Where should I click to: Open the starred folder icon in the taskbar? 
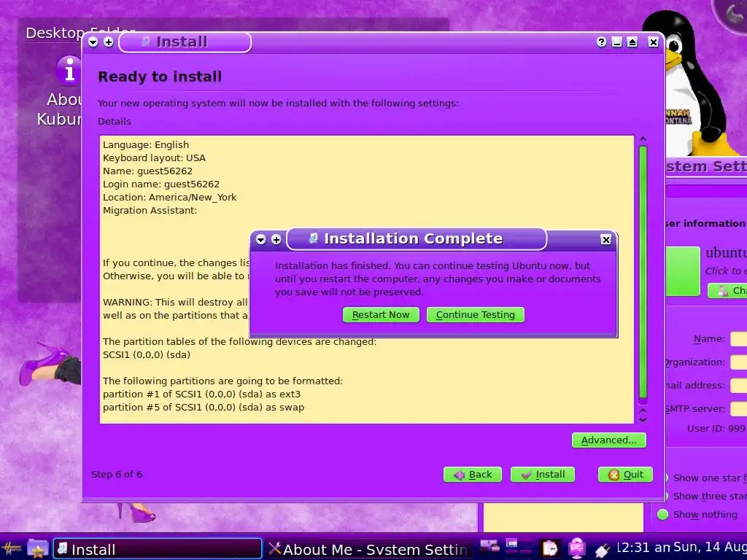tap(38, 549)
